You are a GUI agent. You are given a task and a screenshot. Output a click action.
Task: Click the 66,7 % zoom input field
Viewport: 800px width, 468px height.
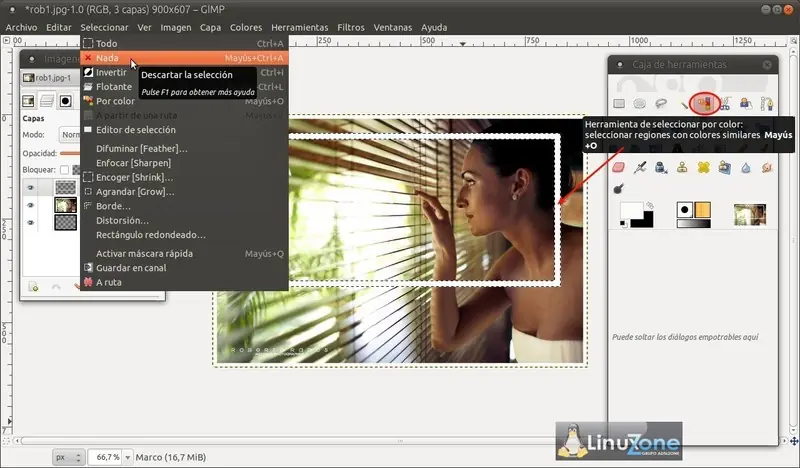[x=106, y=457]
